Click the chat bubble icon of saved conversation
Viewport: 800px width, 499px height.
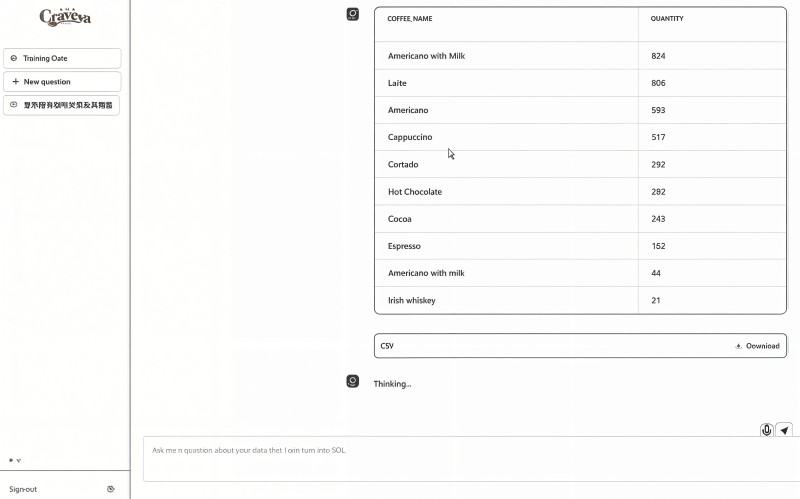(13, 105)
